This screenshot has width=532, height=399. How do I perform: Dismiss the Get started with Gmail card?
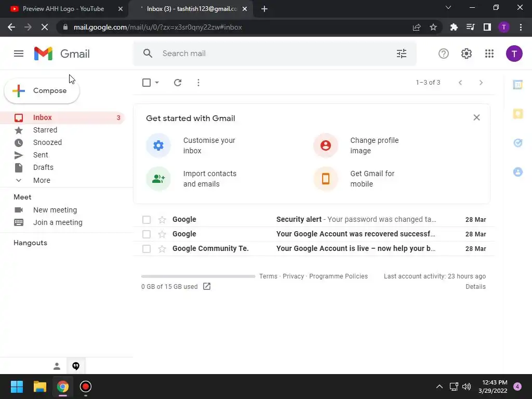click(x=476, y=117)
